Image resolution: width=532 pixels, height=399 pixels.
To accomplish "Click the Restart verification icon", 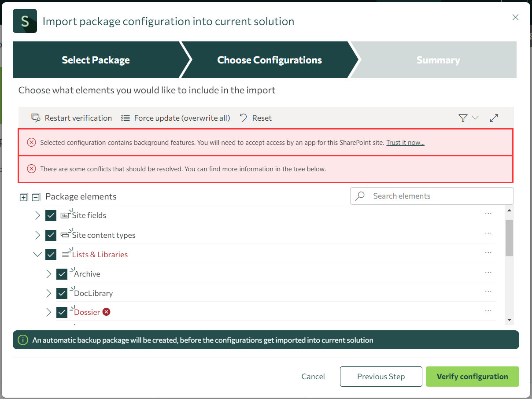I will [36, 118].
